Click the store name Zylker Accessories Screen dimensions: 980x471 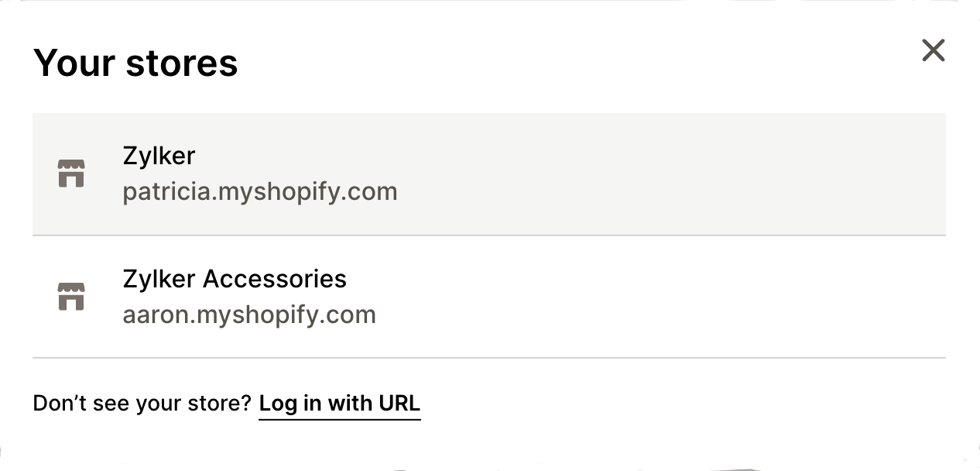(x=235, y=279)
